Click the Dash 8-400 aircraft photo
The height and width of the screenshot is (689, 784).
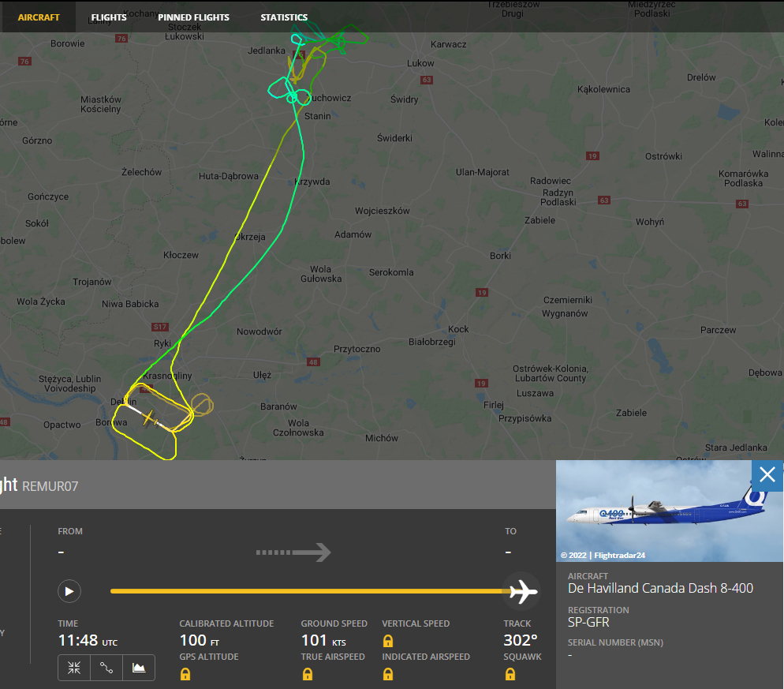[669, 511]
